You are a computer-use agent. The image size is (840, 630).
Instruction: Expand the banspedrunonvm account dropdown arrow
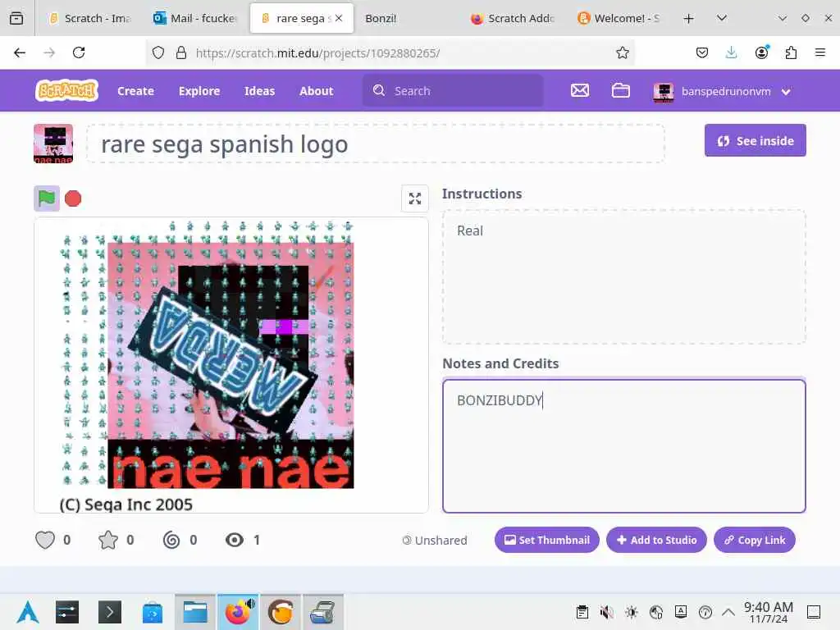click(786, 92)
